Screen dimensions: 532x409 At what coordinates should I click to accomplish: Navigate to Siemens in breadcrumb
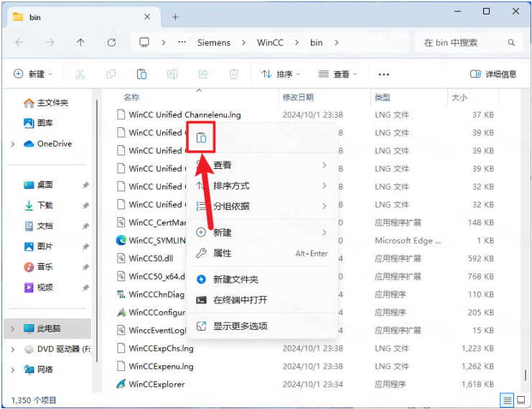[x=214, y=42]
